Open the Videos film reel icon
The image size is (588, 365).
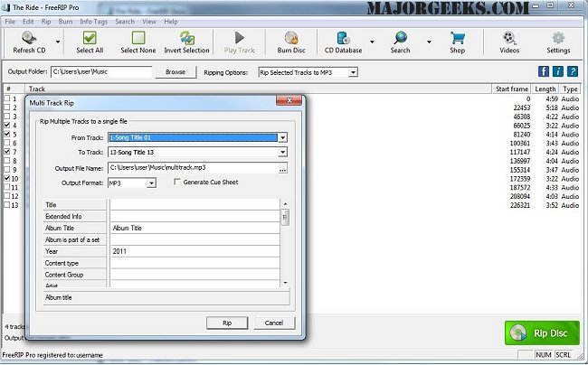[x=509, y=38]
